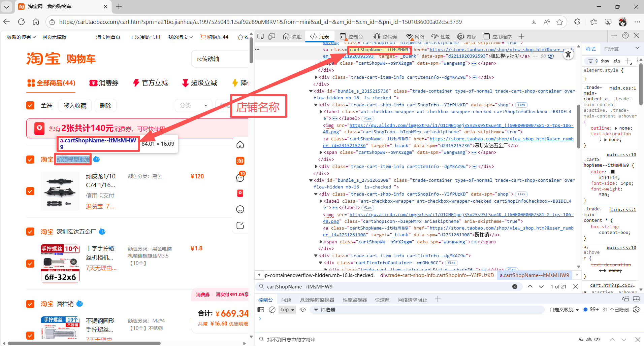
Task: Open the 问题 issues drawer tab
Action: click(x=286, y=300)
